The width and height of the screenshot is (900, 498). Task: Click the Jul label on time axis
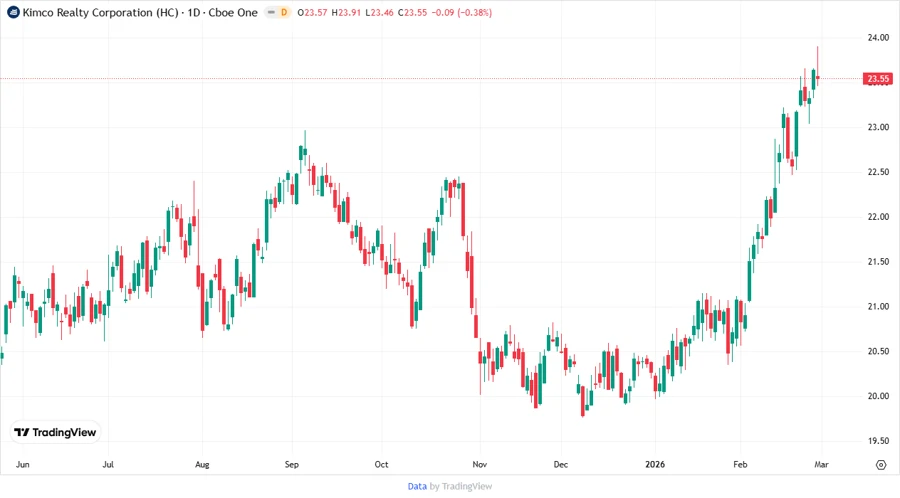click(x=108, y=465)
